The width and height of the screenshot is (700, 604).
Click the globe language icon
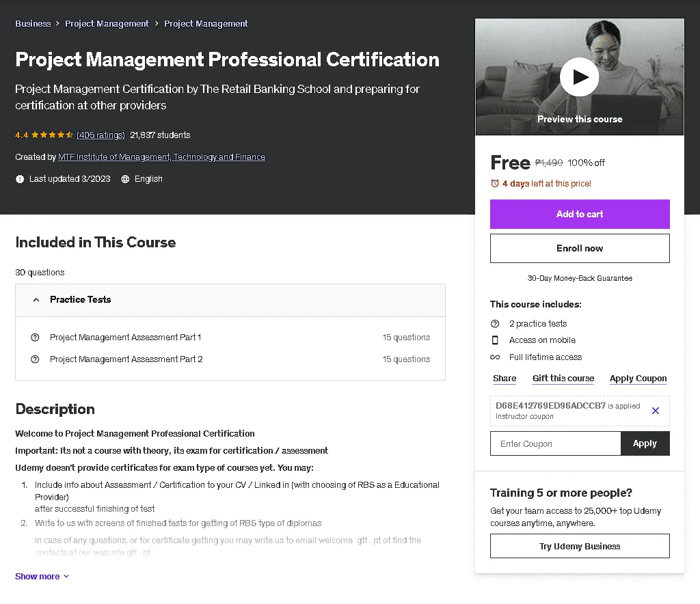coord(125,179)
